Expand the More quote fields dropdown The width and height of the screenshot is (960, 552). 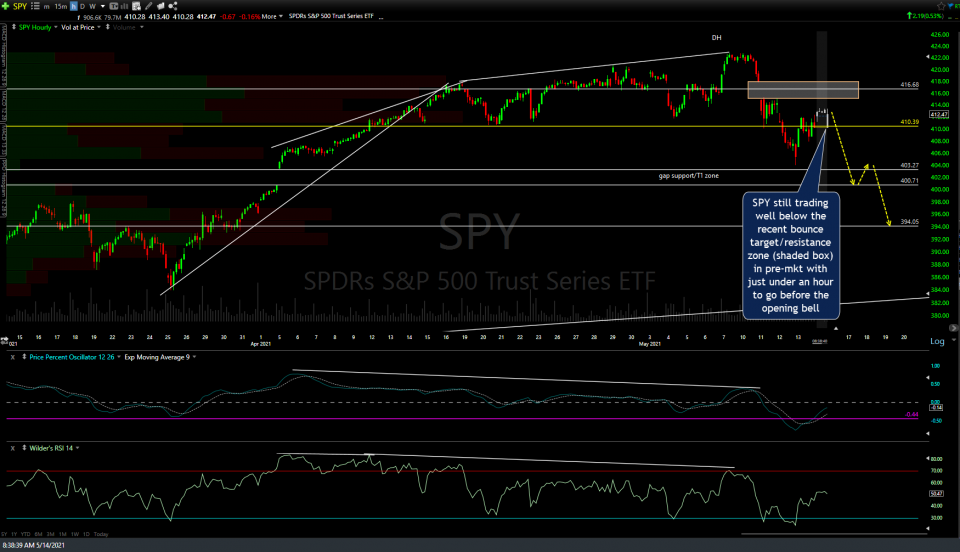tap(281, 16)
